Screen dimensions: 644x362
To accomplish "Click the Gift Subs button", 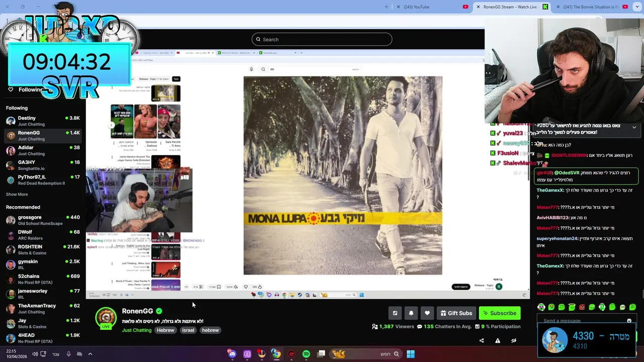I will click(456, 313).
